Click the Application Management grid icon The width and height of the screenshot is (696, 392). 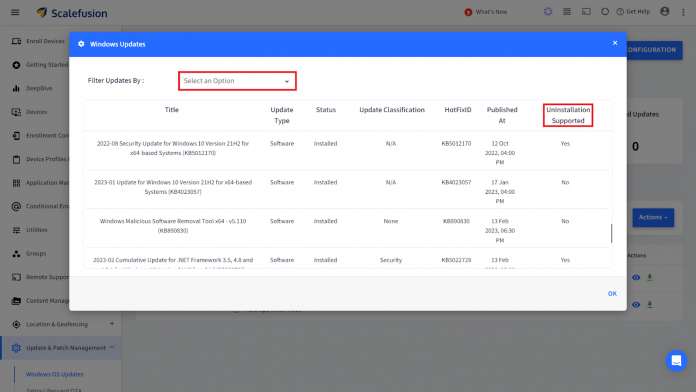point(16,183)
